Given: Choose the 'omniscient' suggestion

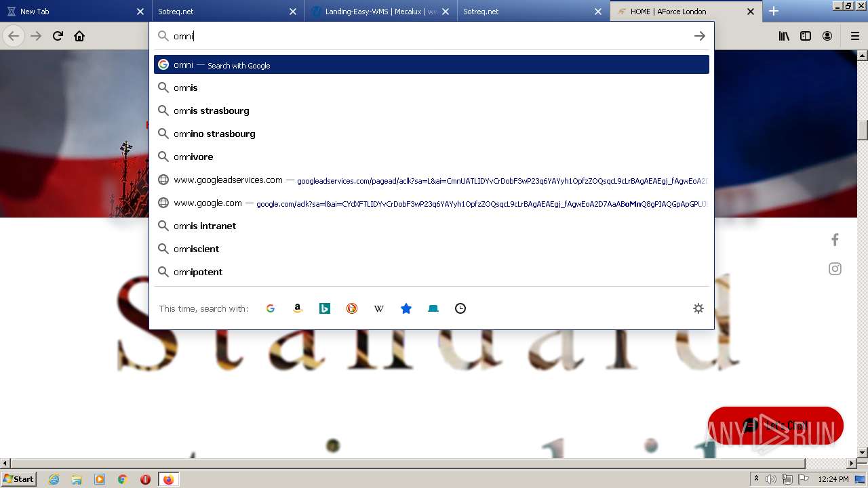Looking at the screenshot, I should click(x=431, y=249).
